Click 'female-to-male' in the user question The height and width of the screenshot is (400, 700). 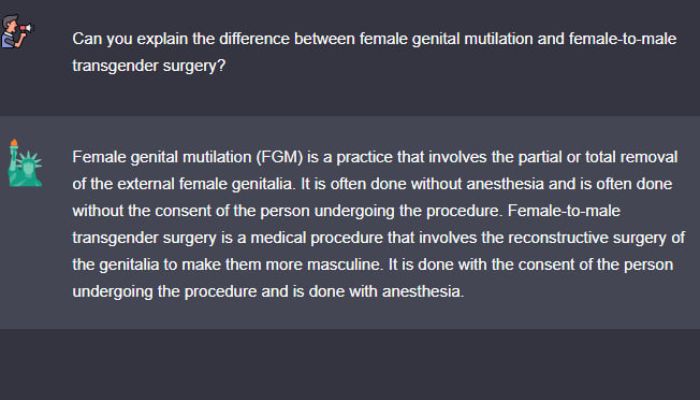click(622, 39)
